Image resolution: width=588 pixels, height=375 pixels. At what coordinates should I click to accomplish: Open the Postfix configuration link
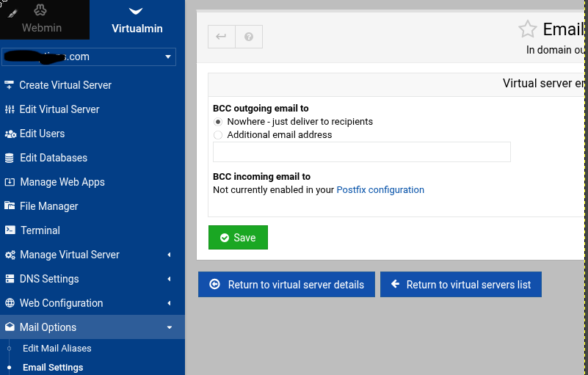click(x=380, y=190)
